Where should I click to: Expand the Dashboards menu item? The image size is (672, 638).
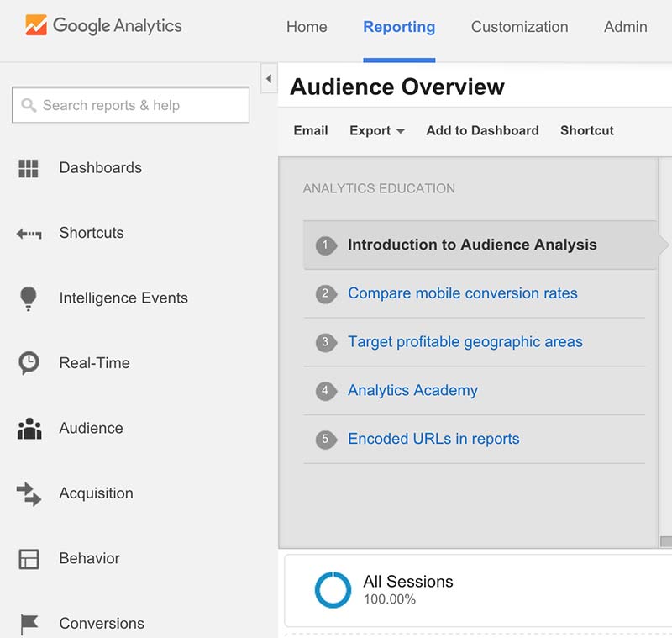click(100, 168)
